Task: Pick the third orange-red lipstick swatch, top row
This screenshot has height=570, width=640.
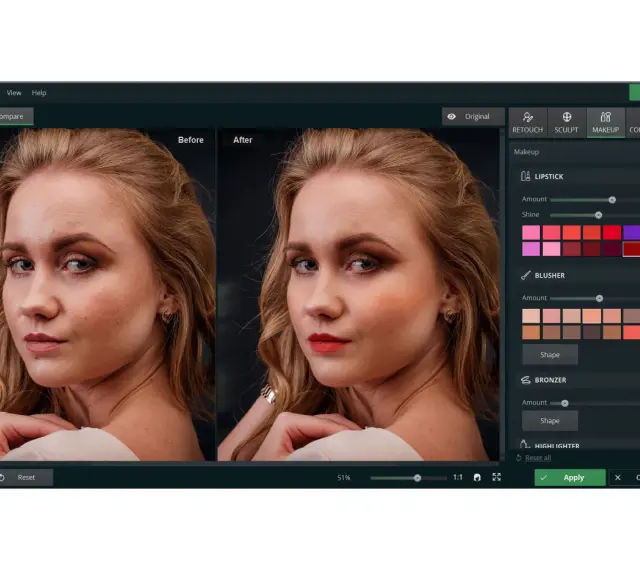Action: click(571, 232)
